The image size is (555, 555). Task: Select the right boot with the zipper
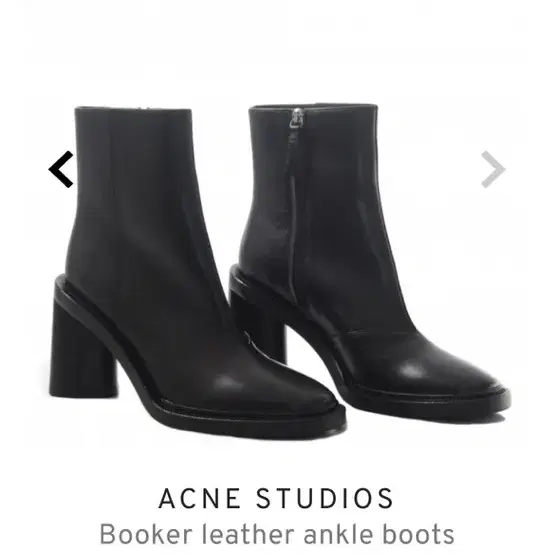point(368,262)
